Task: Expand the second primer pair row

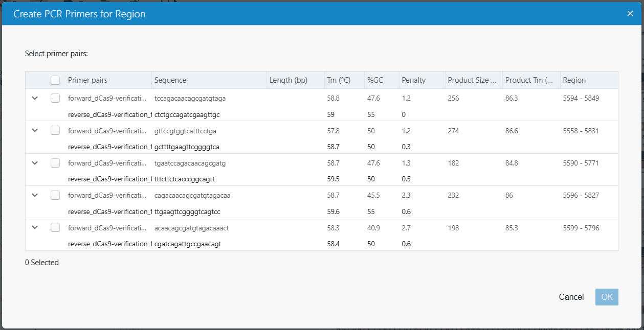Action: pyautogui.click(x=35, y=130)
